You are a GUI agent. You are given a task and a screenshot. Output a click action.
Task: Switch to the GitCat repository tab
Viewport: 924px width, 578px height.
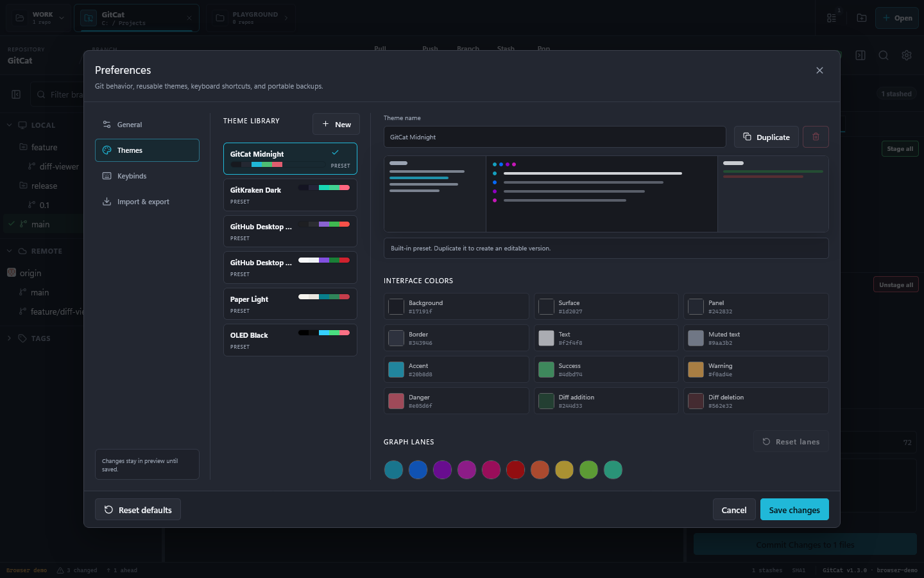point(137,18)
